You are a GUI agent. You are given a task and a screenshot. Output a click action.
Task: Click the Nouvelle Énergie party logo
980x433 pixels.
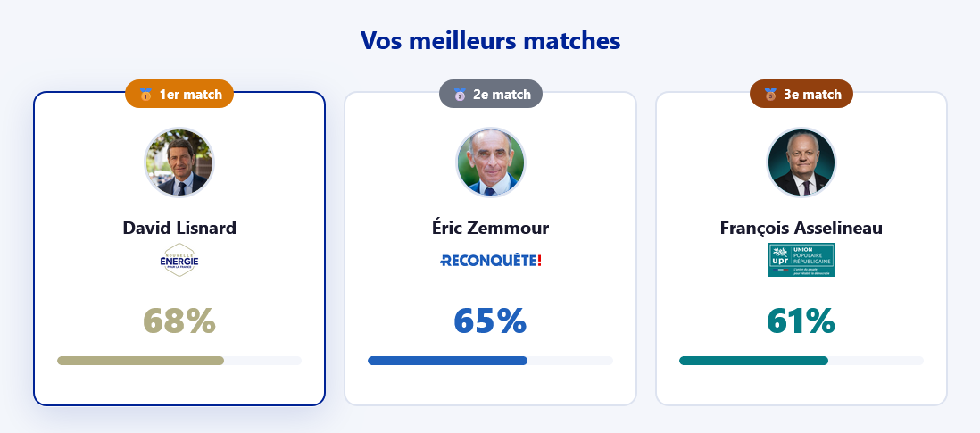(179, 261)
